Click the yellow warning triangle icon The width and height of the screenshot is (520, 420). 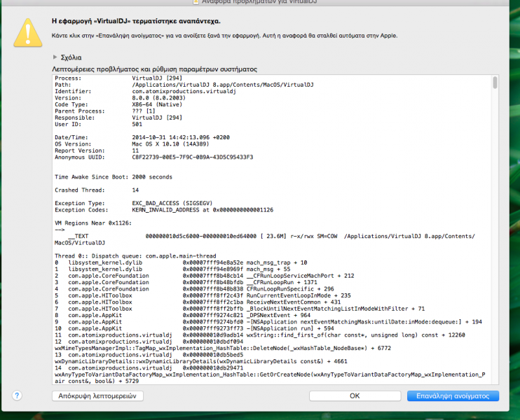(x=28, y=32)
